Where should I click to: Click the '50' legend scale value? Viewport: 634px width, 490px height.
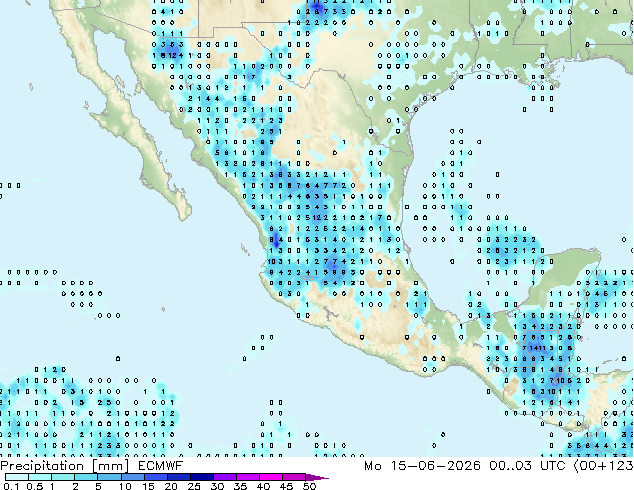(x=309, y=486)
